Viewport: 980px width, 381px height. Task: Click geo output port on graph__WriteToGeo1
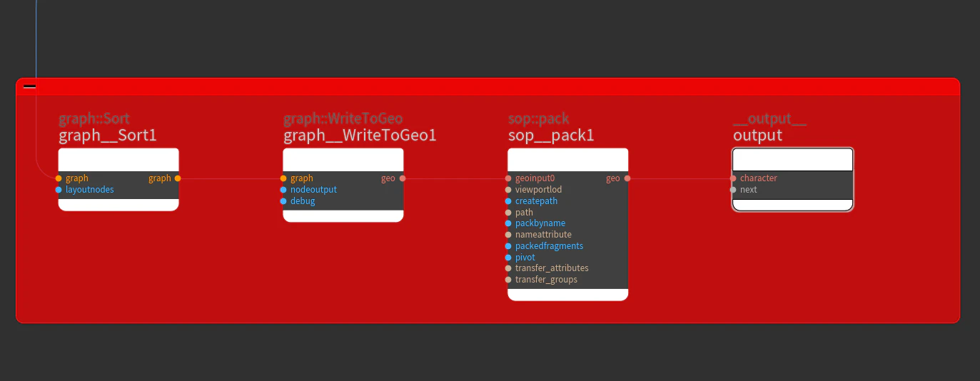point(403,178)
